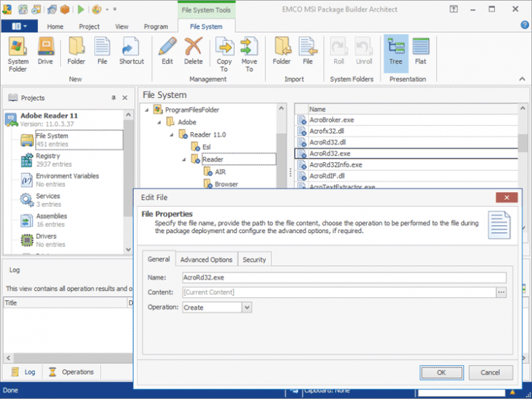The width and height of the screenshot is (532, 399).
Task: Click the System Folder ribbon icon
Action: [x=18, y=54]
